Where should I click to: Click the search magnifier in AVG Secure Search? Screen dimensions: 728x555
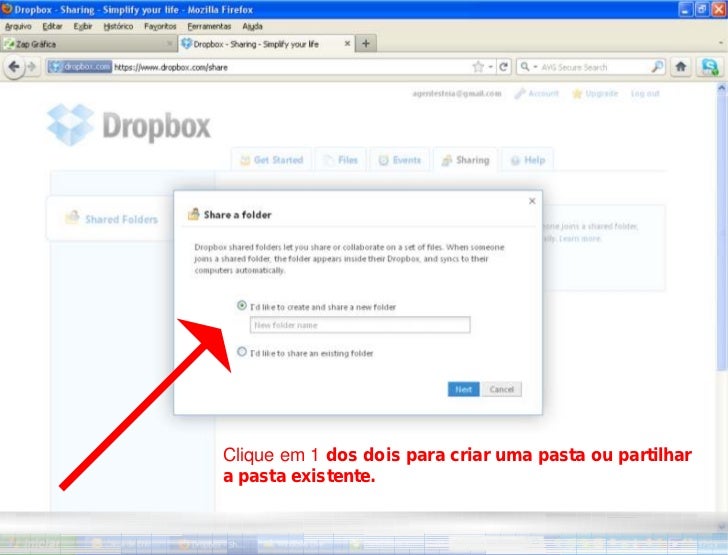[x=657, y=67]
